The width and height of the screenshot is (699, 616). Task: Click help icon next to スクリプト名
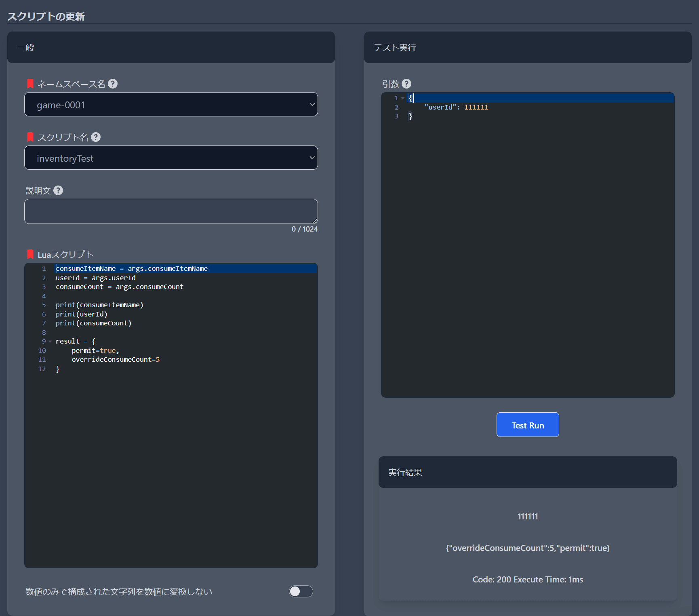(96, 137)
